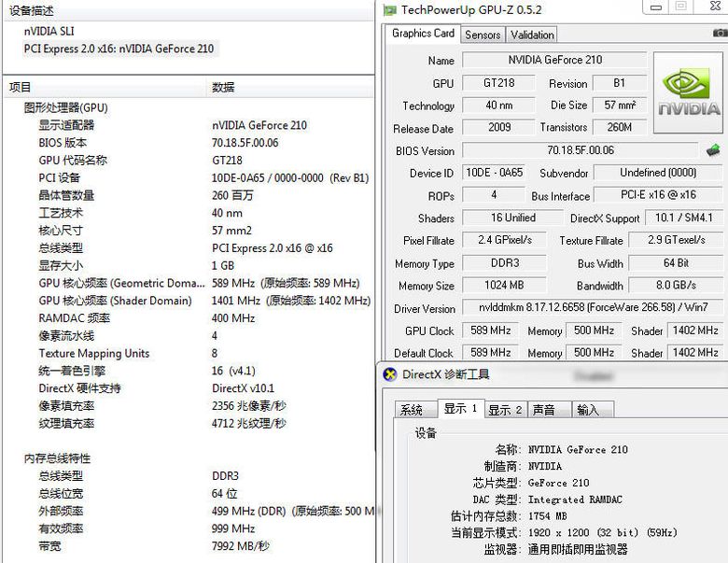Open the 显示 1 tab in DirectX tool

[x=460, y=409]
